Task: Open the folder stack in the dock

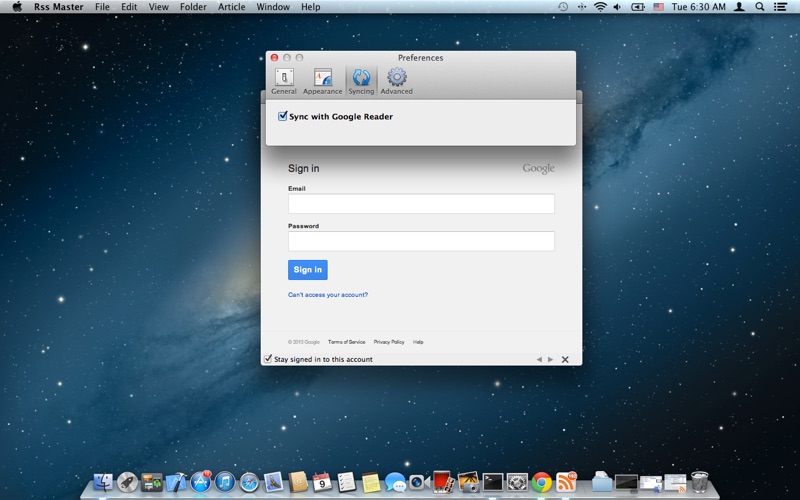Action: pos(602,482)
